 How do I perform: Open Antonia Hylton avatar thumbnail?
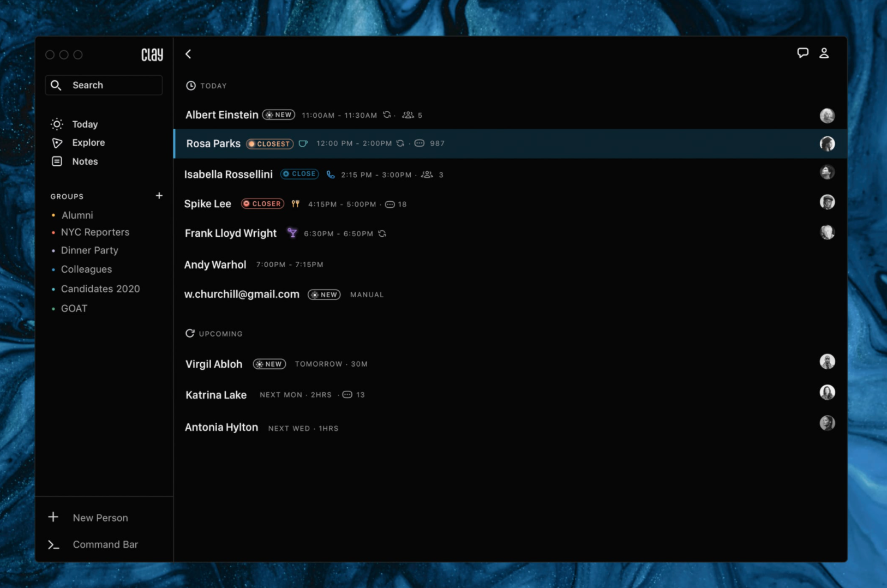click(827, 423)
